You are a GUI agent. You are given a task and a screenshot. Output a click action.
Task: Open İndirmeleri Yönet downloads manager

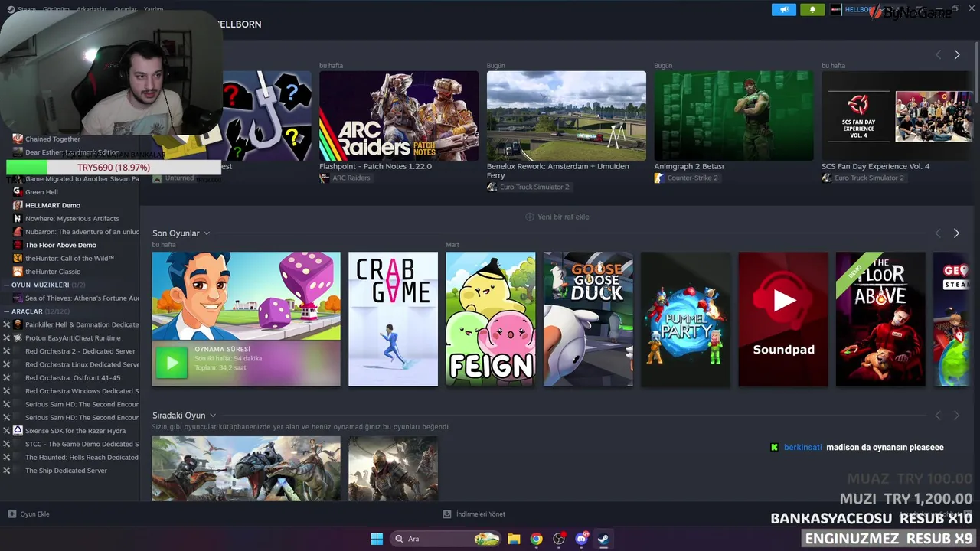(474, 514)
